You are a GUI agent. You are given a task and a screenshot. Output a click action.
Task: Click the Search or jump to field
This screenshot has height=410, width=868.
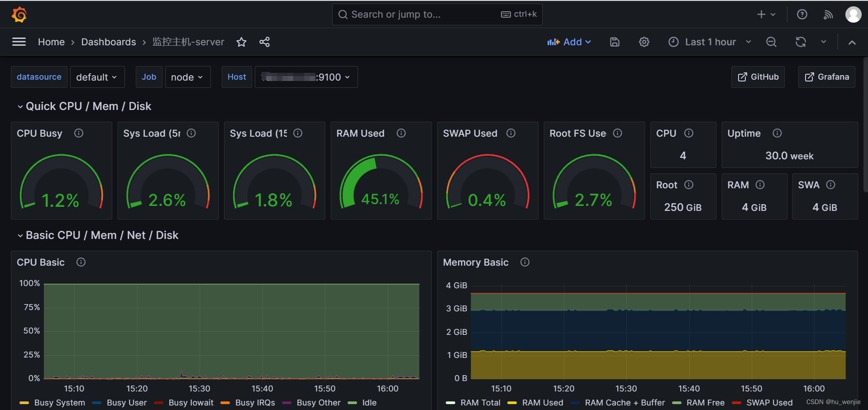pos(437,14)
